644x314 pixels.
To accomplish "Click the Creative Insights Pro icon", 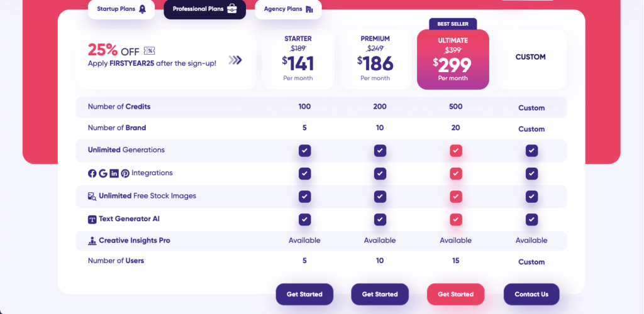I will pos(92,241).
